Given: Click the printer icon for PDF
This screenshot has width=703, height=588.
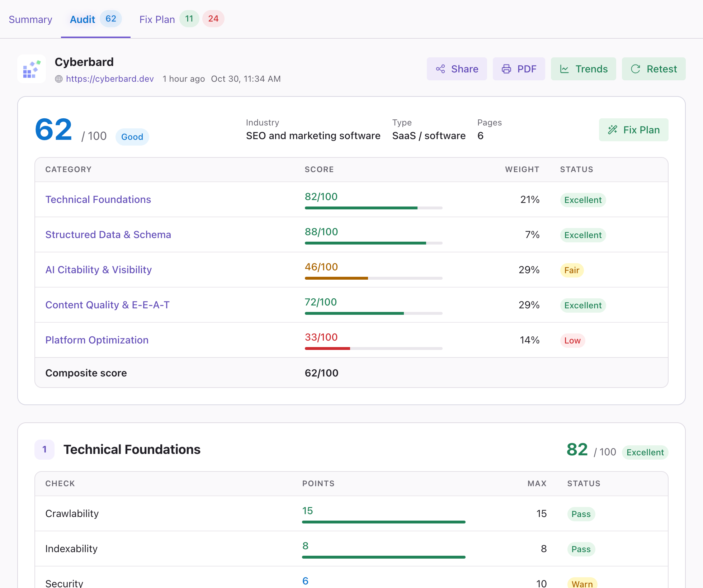Looking at the screenshot, I should pos(506,69).
